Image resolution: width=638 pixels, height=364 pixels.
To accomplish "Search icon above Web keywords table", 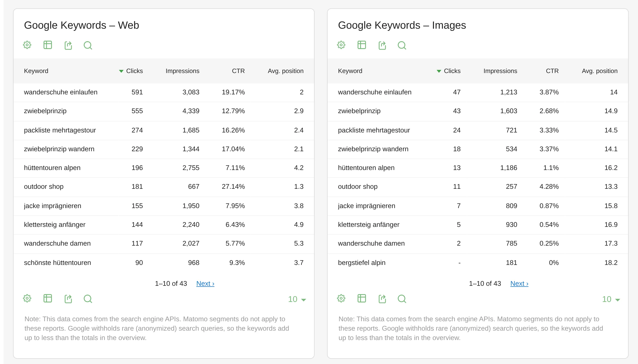I will [88, 45].
